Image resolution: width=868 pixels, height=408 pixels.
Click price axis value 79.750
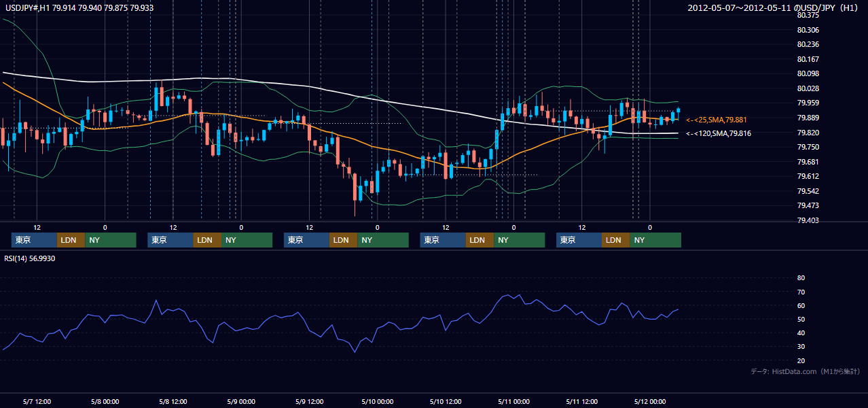808,147
